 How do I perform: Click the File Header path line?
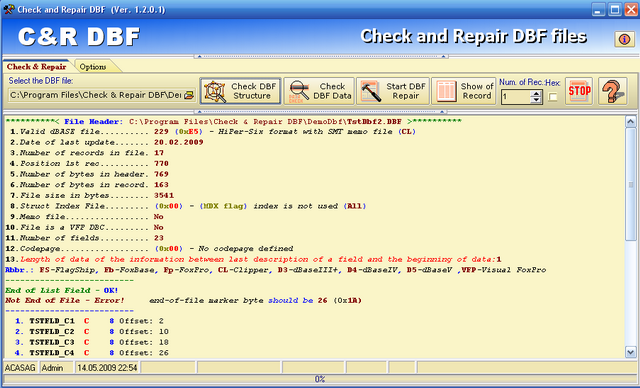coord(233,122)
